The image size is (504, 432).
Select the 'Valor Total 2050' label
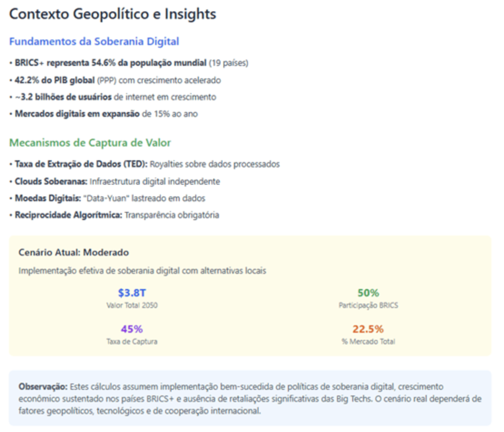132,305
